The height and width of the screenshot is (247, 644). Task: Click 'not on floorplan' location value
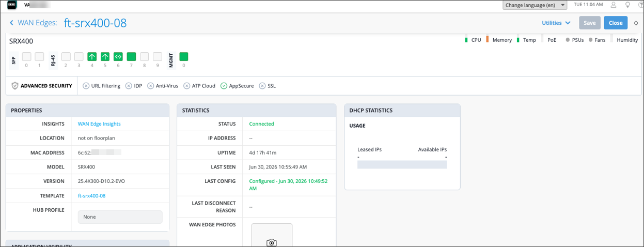(97, 138)
